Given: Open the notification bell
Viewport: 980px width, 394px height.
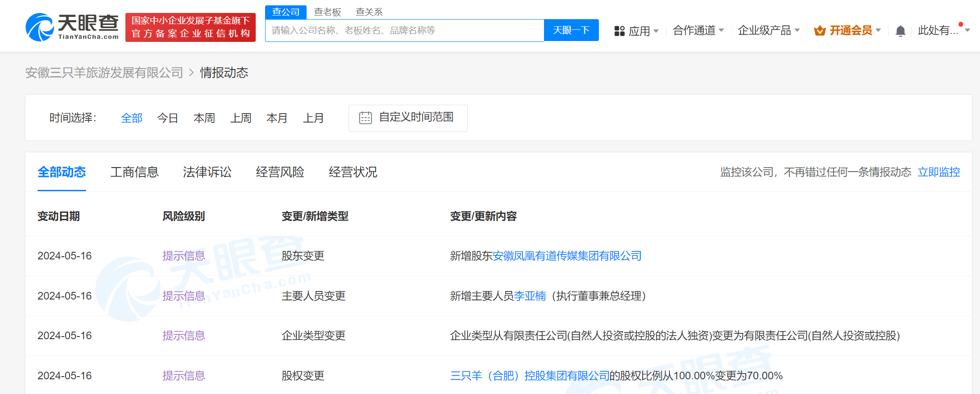Looking at the screenshot, I should pos(900,31).
